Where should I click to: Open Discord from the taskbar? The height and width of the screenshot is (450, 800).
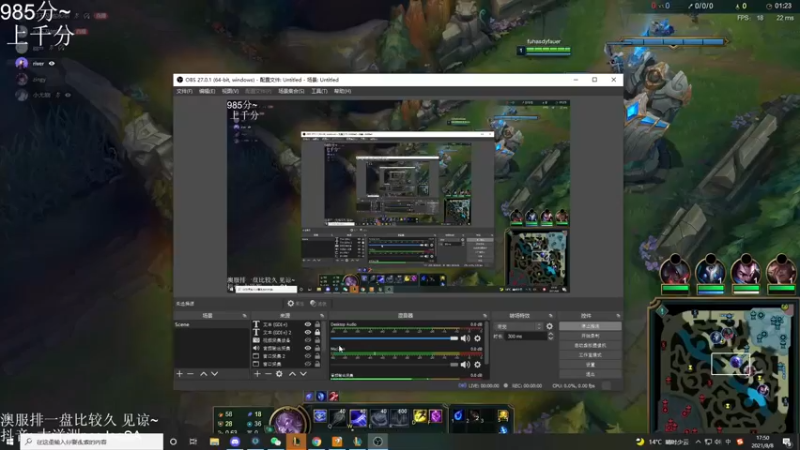pos(235,442)
